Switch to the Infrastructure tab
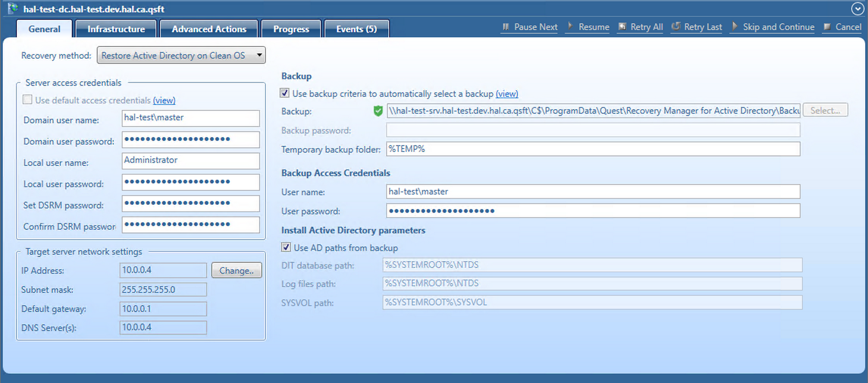This screenshot has width=868, height=383. pos(116,29)
